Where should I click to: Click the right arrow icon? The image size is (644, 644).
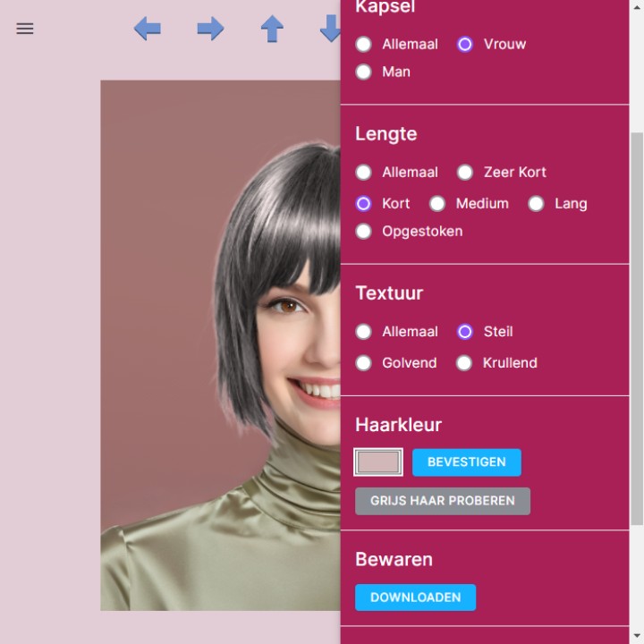(210, 29)
